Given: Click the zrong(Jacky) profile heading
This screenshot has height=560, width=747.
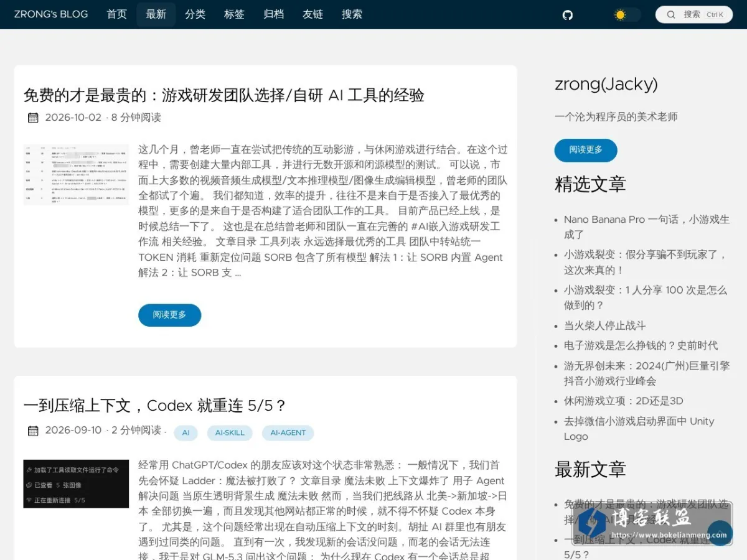Looking at the screenshot, I should click(x=606, y=85).
